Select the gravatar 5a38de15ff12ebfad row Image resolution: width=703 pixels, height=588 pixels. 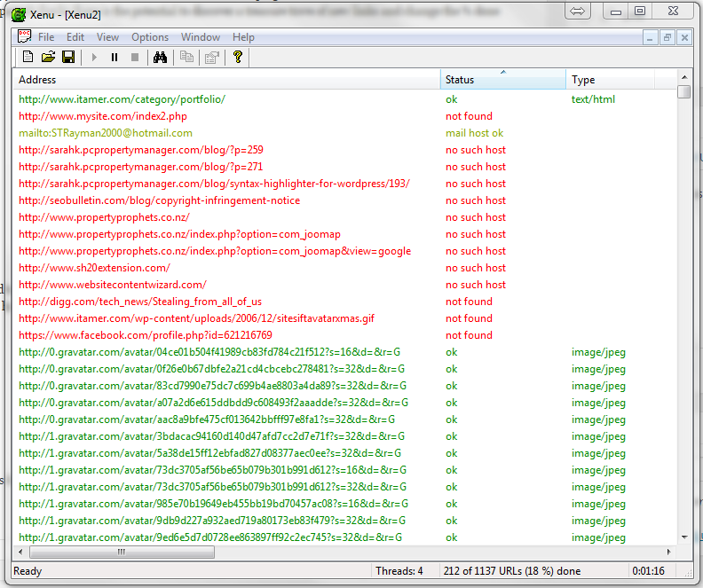pyautogui.click(x=344, y=453)
